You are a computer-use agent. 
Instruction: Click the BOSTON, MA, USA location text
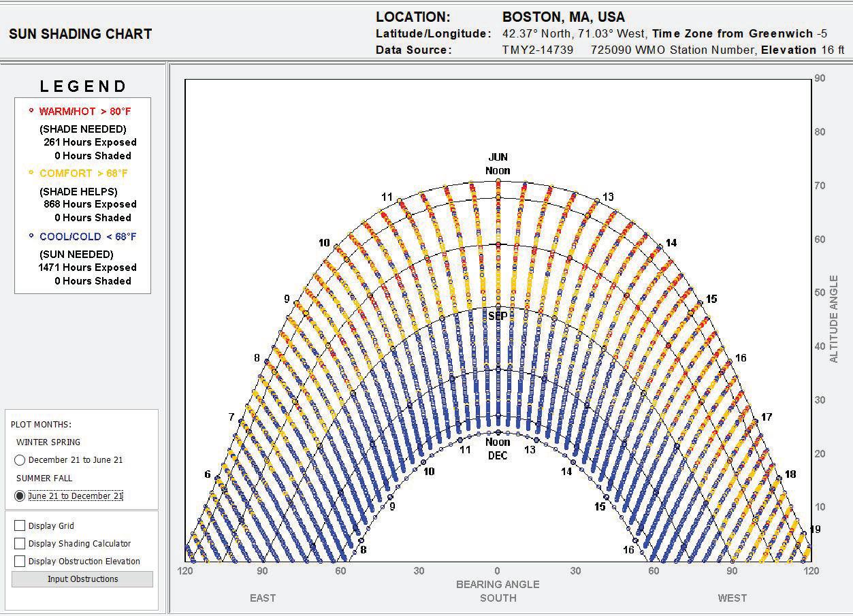564,17
